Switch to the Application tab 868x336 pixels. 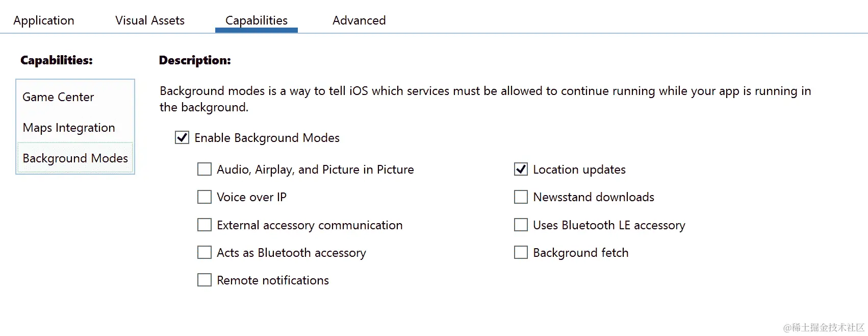pyautogui.click(x=44, y=20)
